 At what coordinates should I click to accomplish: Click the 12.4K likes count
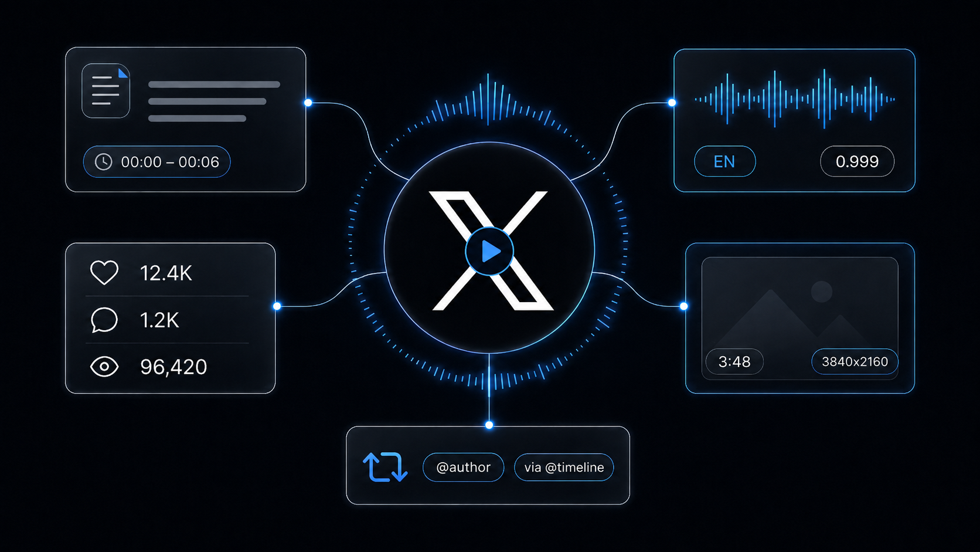tap(166, 273)
